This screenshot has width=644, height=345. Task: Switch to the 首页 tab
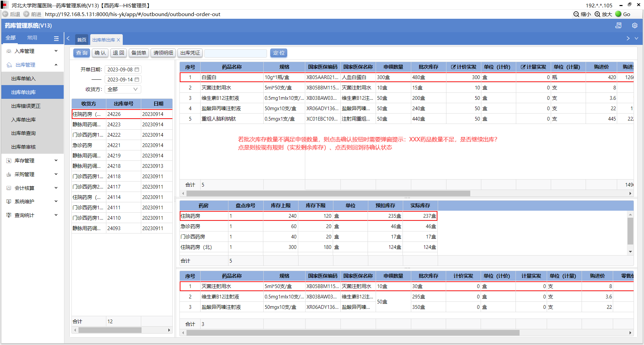(82, 40)
